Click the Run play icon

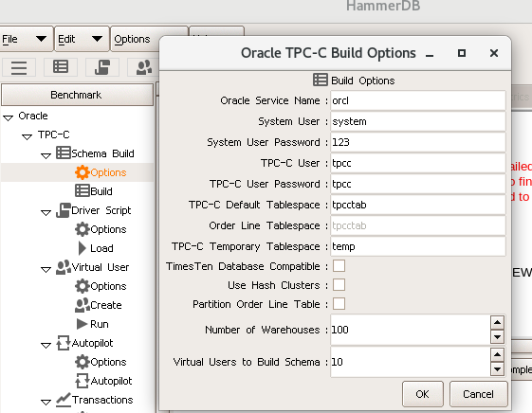(x=83, y=324)
